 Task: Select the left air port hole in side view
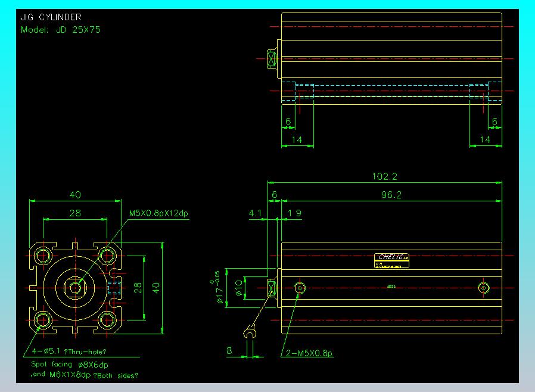(300, 288)
